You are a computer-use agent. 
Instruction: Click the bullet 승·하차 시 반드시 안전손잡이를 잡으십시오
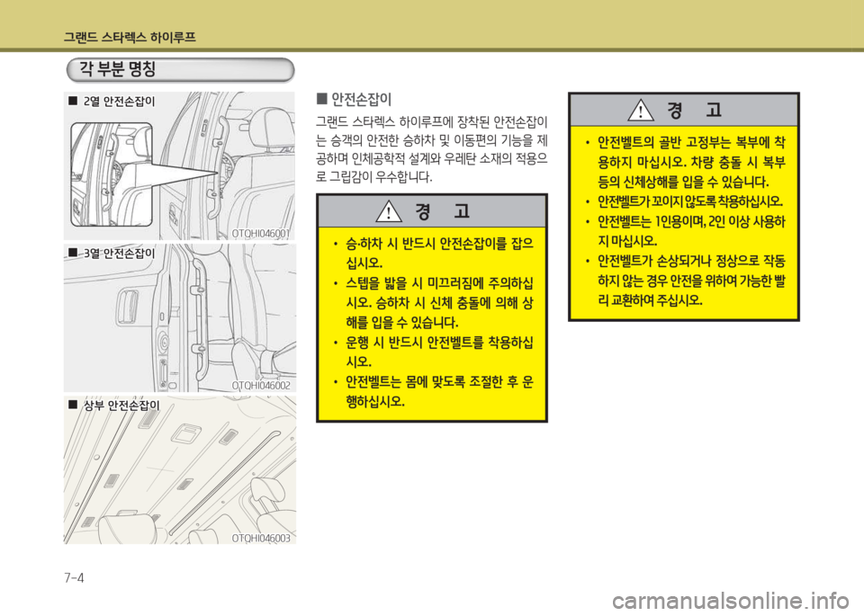(434, 253)
